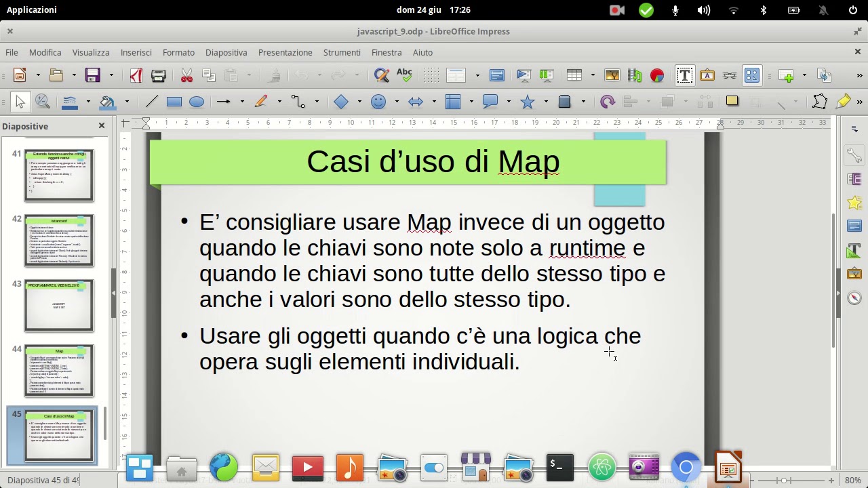Click the Print icon

[159, 75]
